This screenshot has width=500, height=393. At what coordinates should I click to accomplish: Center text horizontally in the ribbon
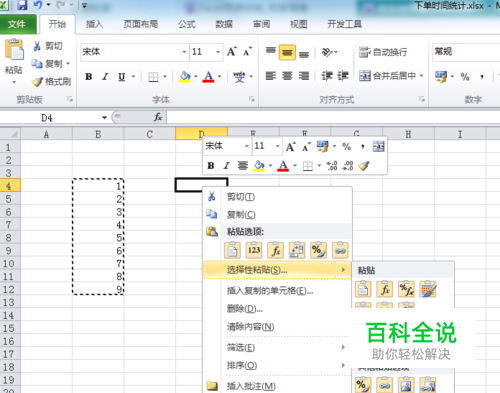287,76
